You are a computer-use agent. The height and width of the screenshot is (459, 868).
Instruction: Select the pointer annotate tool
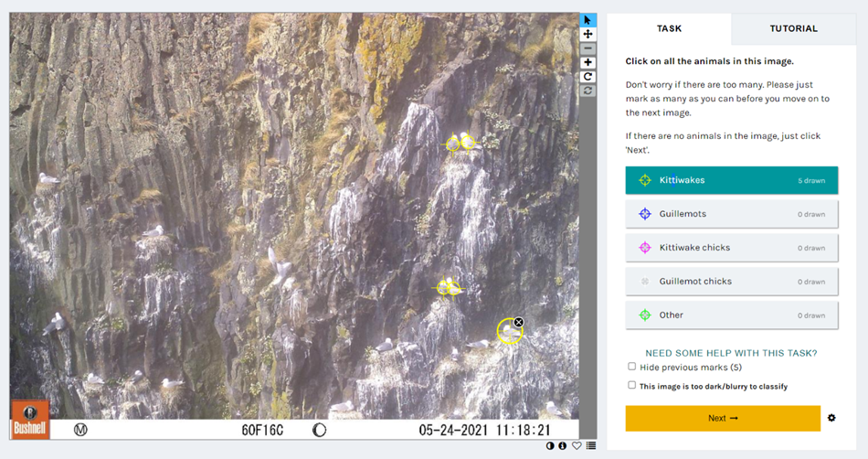point(587,20)
